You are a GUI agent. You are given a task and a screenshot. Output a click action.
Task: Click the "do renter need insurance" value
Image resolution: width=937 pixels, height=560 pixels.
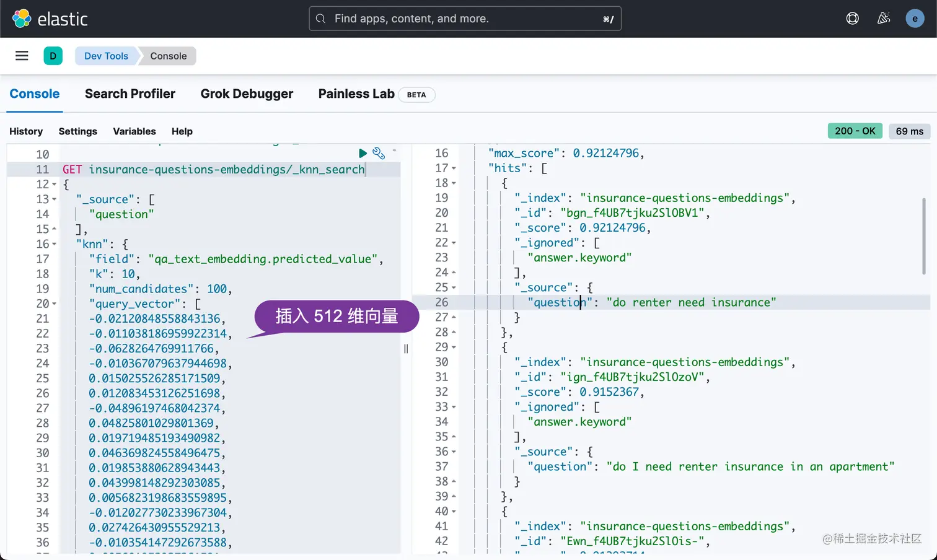tap(691, 302)
